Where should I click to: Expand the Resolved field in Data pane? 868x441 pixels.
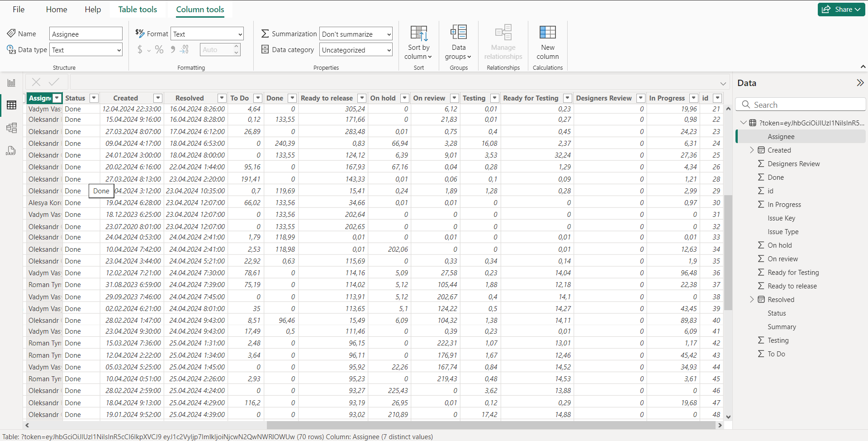752,300
